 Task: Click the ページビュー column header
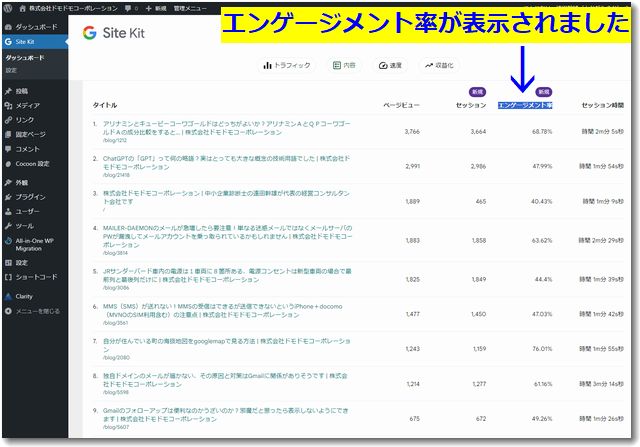point(401,105)
